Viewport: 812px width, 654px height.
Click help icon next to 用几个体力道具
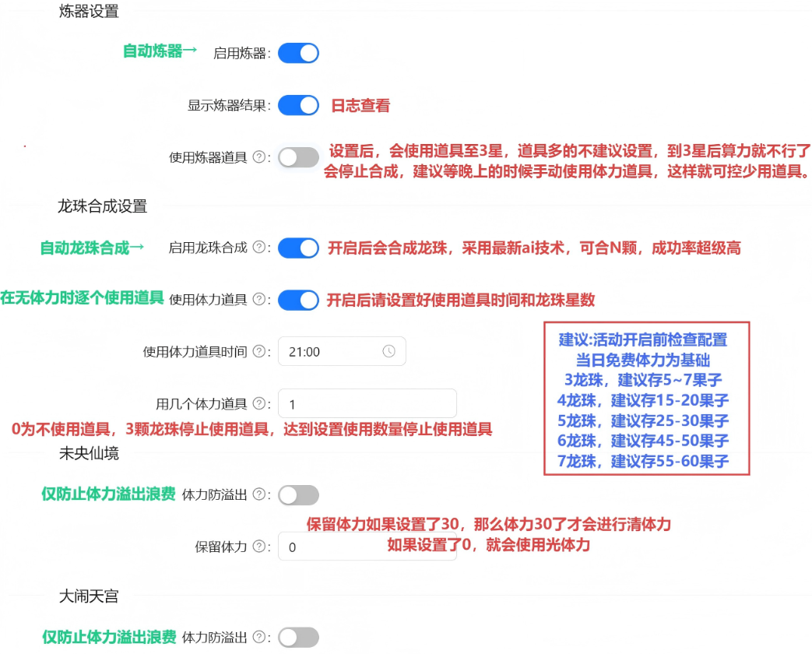click(x=259, y=404)
